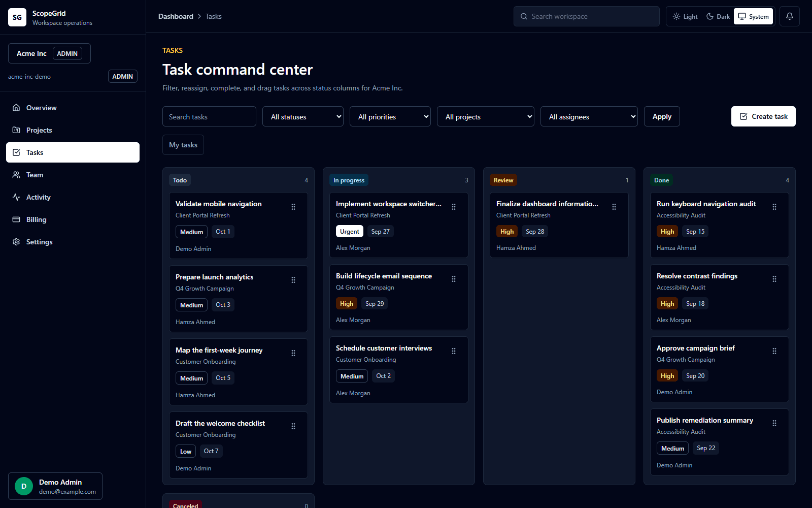
Task: Open the All statuses dropdown
Action: coord(303,116)
